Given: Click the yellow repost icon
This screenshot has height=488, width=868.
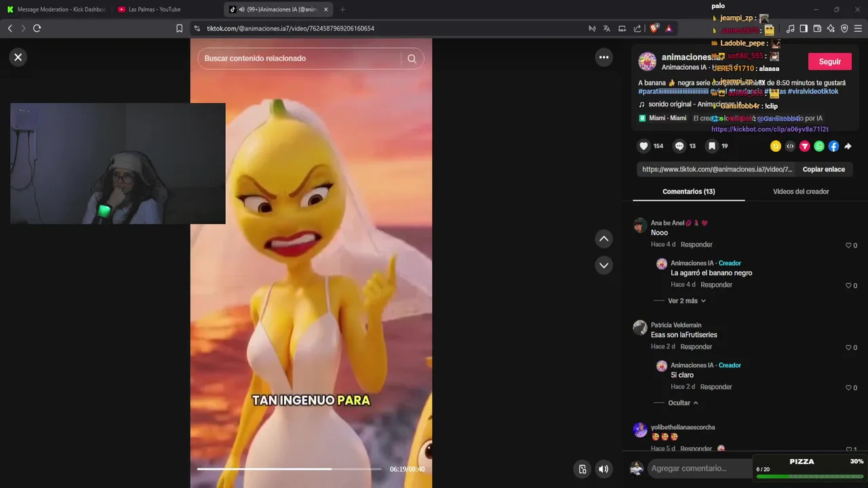Looking at the screenshot, I should 776,146.
